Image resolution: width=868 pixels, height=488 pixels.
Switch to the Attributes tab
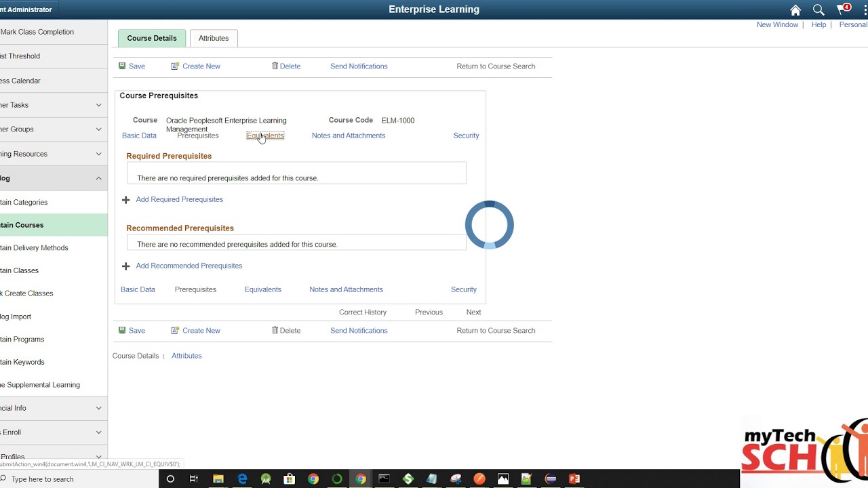pyautogui.click(x=214, y=38)
